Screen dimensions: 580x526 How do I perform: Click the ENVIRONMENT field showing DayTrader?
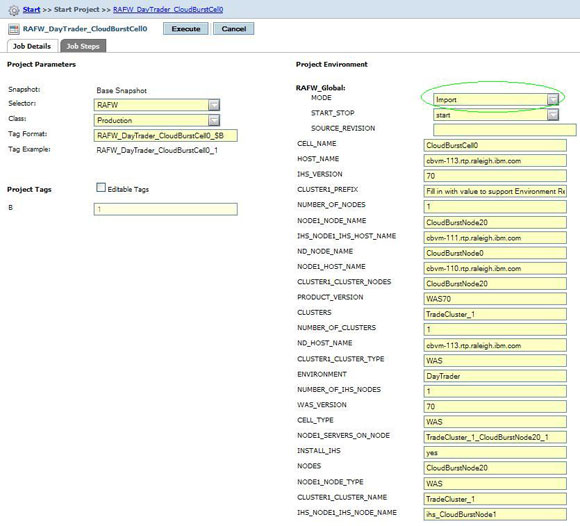point(495,376)
